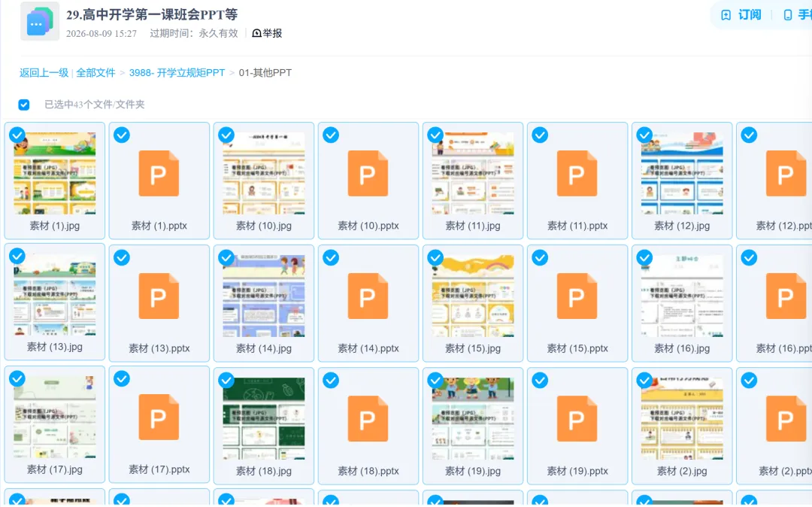Open 素材 (2).jpg thumbnail preview
The image size is (812, 507).
[x=682, y=418]
